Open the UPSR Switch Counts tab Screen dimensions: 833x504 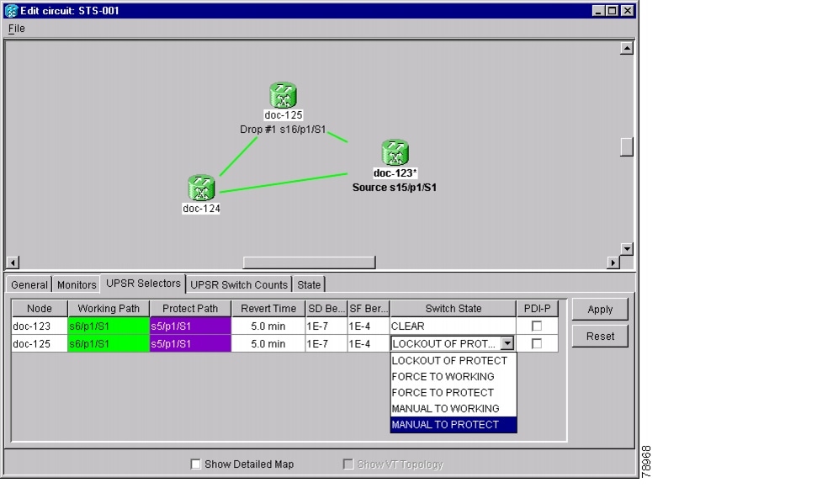[x=238, y=284]
